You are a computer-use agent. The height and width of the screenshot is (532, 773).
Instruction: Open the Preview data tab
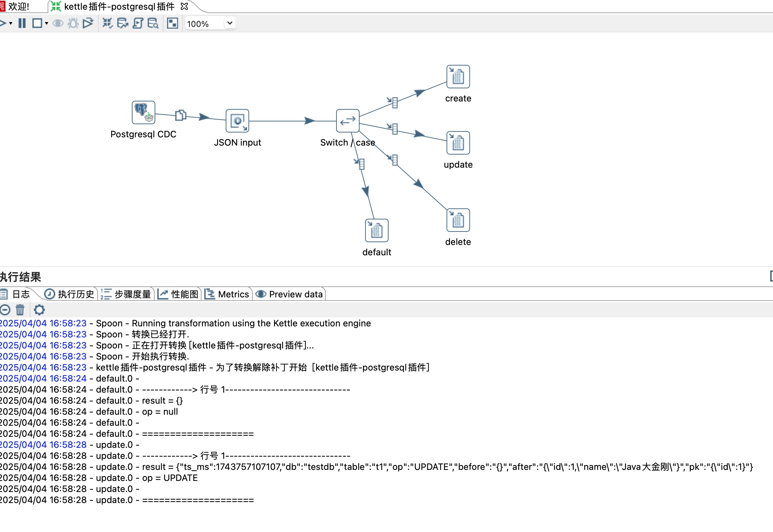(x=290, y=294)
